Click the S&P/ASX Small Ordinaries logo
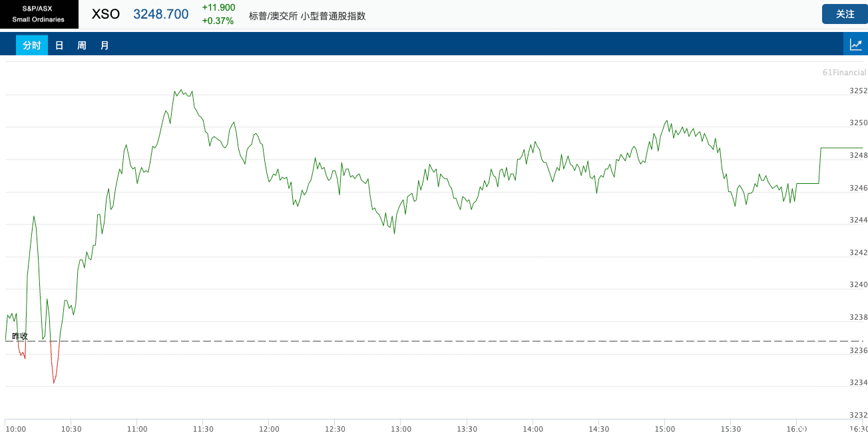868x441 pixels. tap(39, 14)
